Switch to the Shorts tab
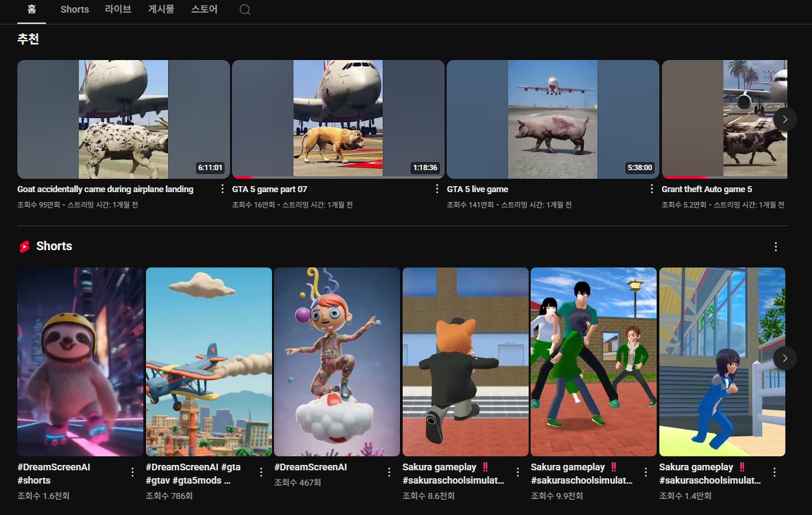This screenshot has height=515, width=812. click(75, 9)
